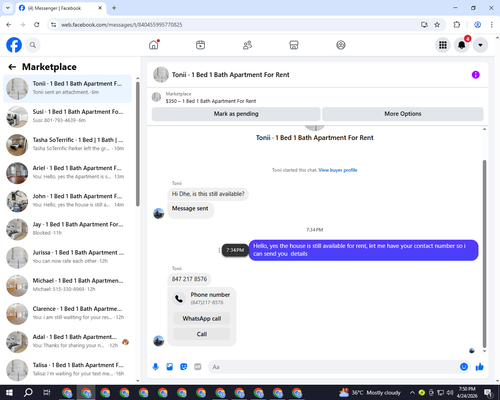The height and width of the screenshot is (400, 500).
Task: Open the View buyer profile link
Action: (x=338, y=170)
